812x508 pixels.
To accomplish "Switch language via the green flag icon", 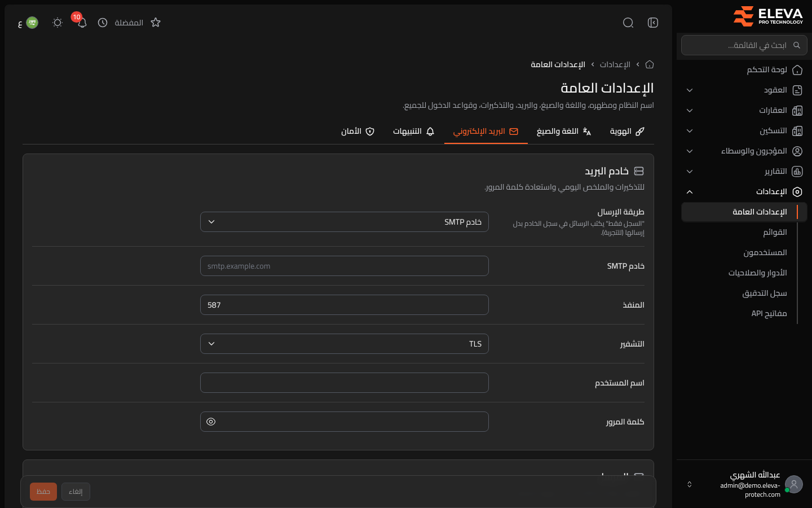I will [x=32, y=23].
